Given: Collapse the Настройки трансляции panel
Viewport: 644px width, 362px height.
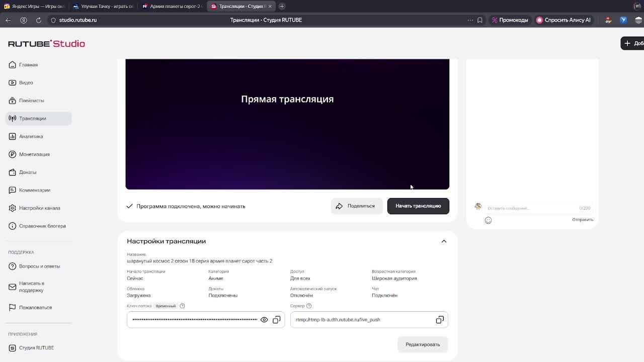Looking at the screenshot, I should tap(444, 241).
